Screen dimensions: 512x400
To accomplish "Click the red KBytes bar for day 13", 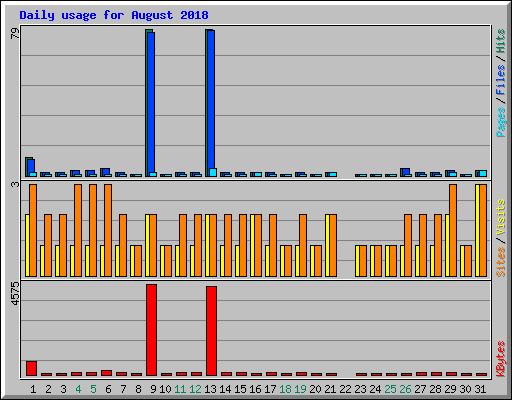I will point(211,331).
